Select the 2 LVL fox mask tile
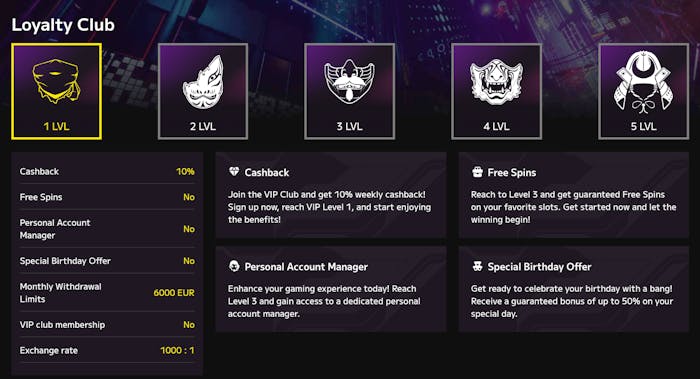Viewport: 700px width, 379px height. coord(203,92)
